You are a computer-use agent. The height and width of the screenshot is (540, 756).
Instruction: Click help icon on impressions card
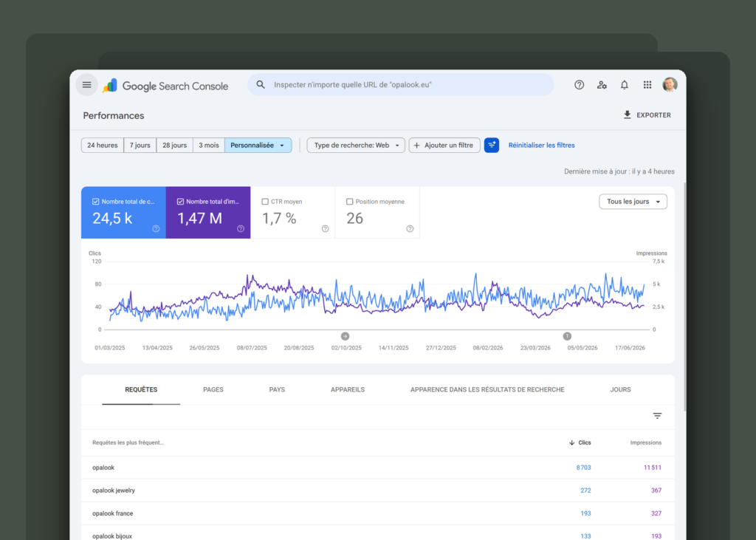pos(241,229)
